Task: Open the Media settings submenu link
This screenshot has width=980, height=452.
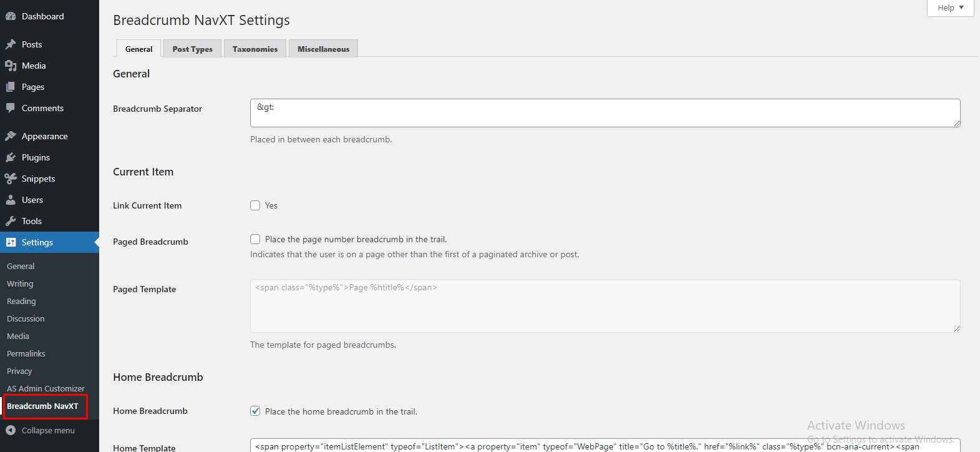Action: (x=18, y=336)
